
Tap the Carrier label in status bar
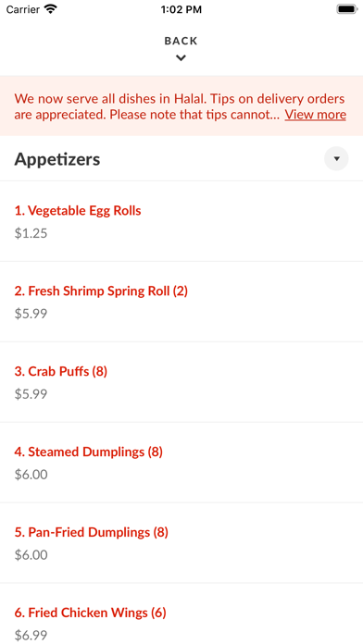(x=23, y=9)
